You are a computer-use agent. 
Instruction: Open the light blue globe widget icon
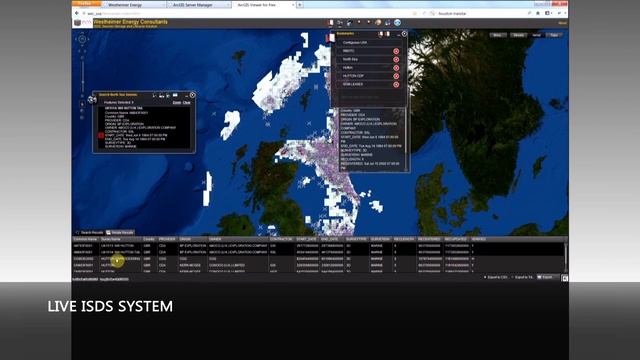coord(397,23)
